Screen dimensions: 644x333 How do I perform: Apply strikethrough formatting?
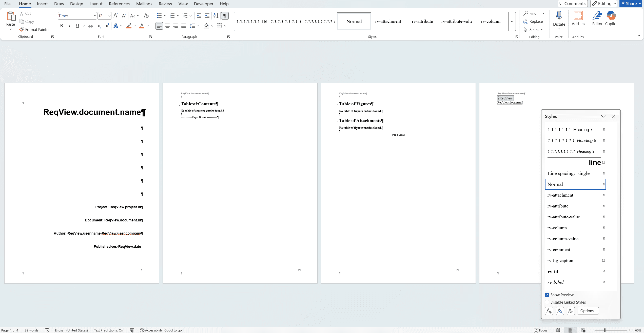[x=90, y=26]
